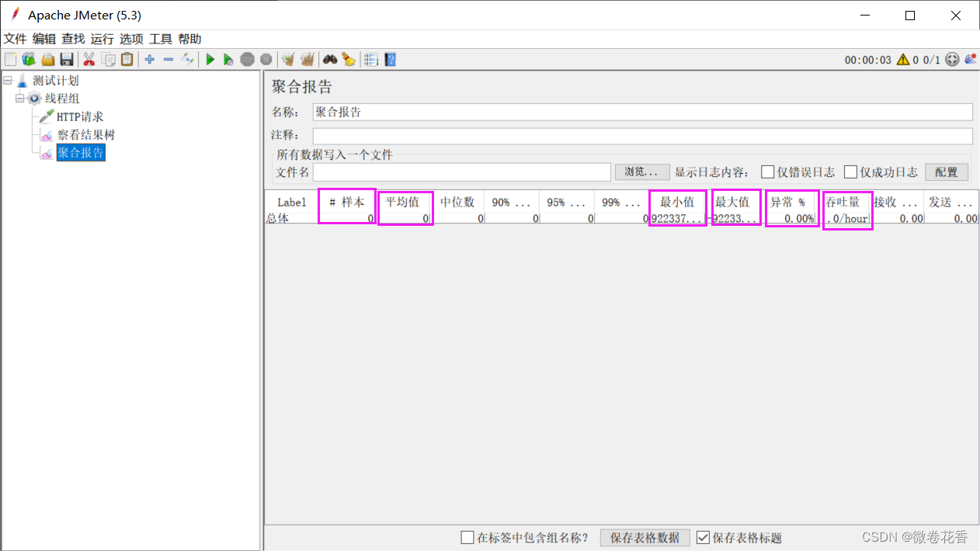
Task: Uncheck 保存表格标题 checkbox
Action: (x=703, y=537)
